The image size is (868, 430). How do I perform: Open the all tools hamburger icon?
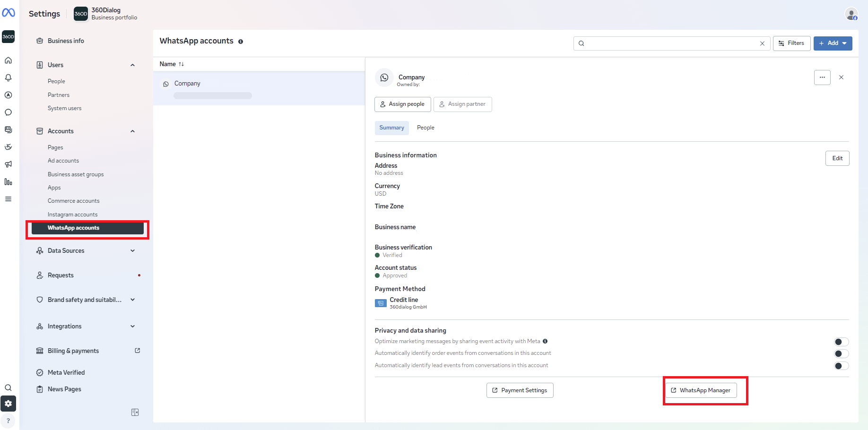click(x=8, y=199)
